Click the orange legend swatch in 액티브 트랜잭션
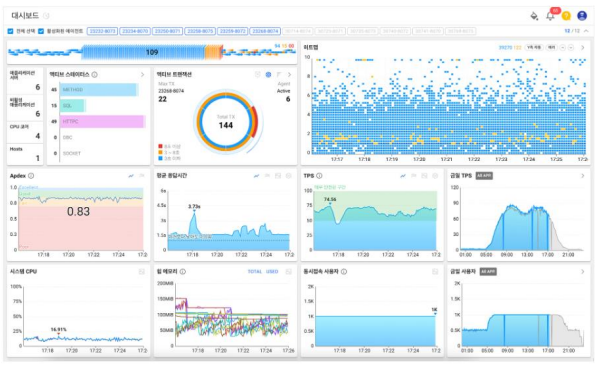Image resolution: width=598 pixels, height=366 pixels. [x=161, y=152]
